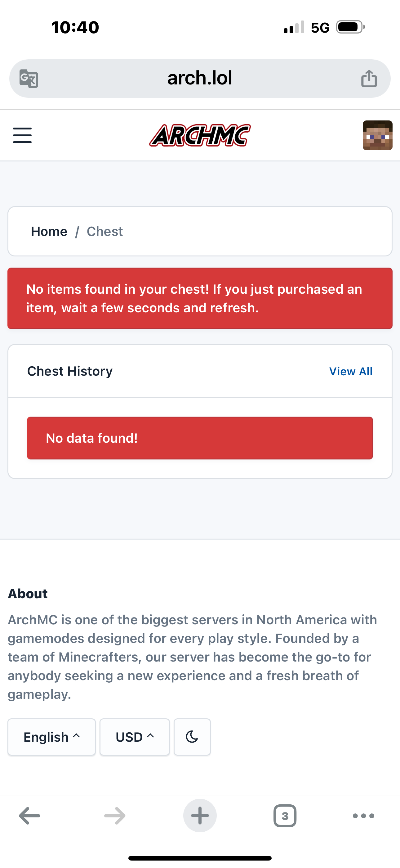
Task: Tap the share icon in address bar
Action: pos(369,79)
